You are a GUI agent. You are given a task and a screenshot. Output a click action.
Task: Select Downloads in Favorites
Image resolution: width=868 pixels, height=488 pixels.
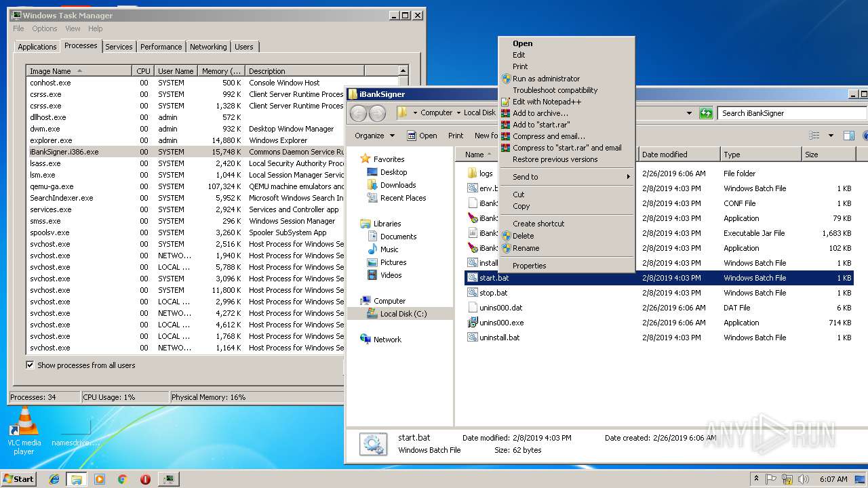click(397, 185)
